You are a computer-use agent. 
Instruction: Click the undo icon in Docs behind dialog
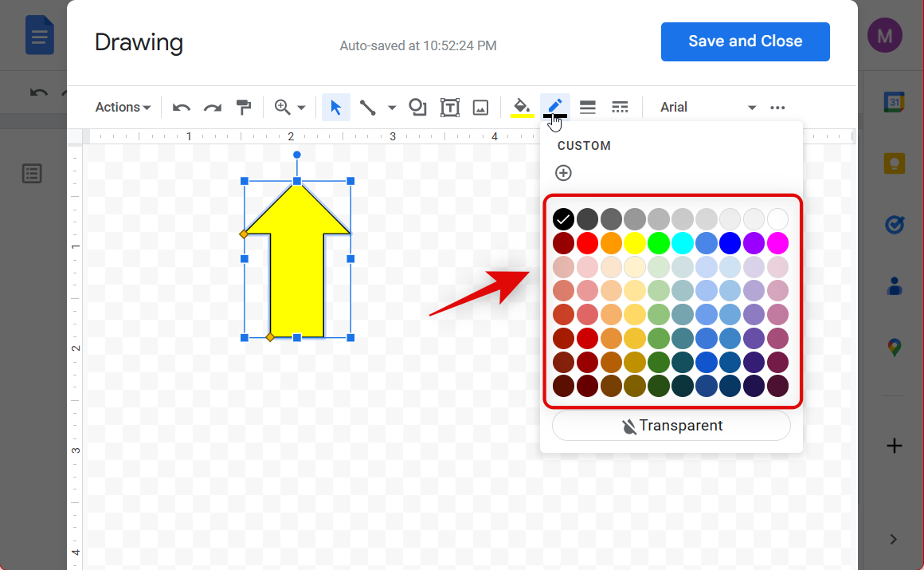click(38, 92)
